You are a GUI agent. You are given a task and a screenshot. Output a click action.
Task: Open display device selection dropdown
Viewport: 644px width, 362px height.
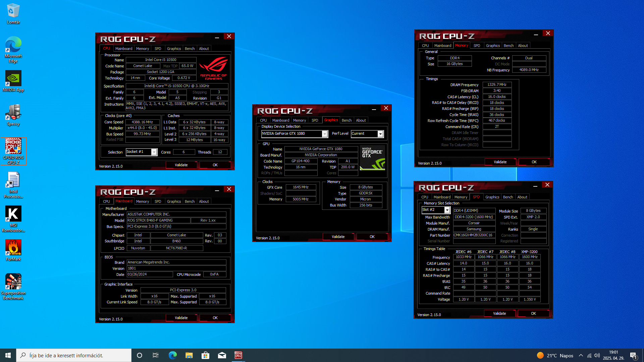[x=325, y=134]
